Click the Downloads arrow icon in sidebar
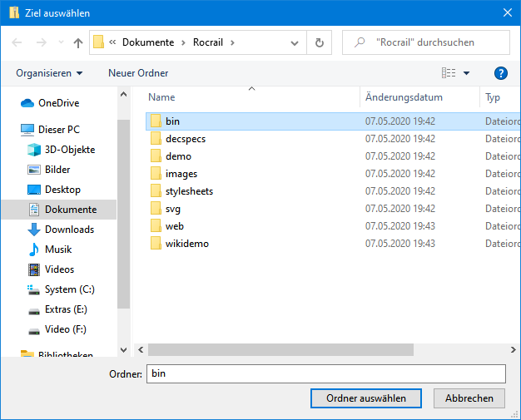Screen dimensions: 521x420 34,230
